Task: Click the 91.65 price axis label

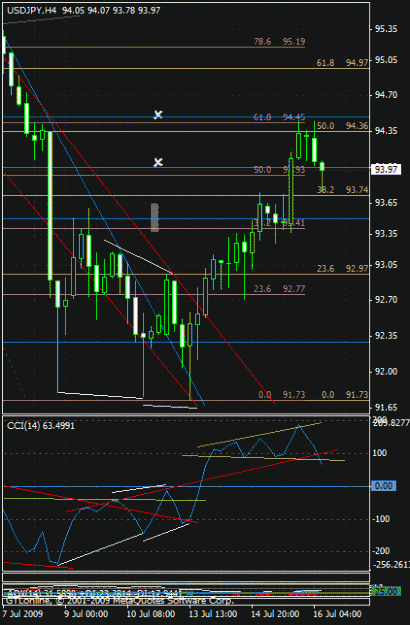Action: (386, 407)
